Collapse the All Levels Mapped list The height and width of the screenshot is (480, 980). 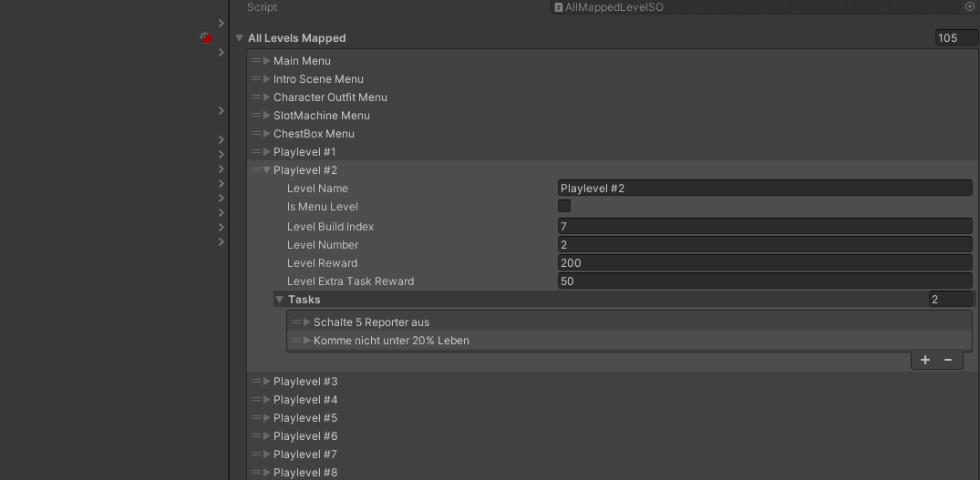pos(239,38)
